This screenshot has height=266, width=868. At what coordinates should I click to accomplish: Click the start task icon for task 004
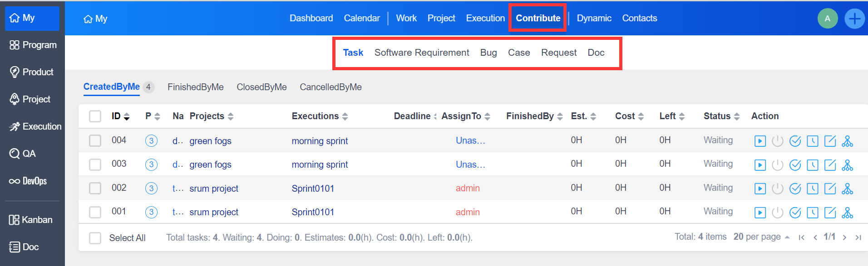(x=760, y=141)
